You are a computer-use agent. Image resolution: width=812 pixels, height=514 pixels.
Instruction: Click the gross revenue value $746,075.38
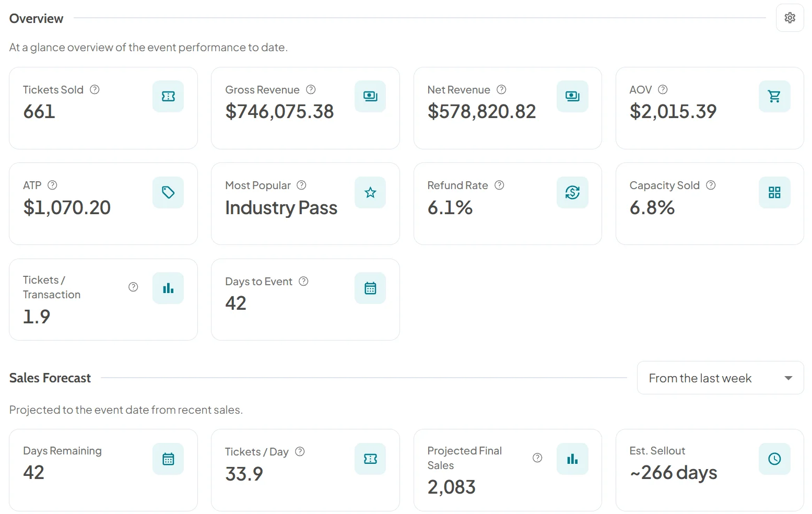tap(279, 111)
